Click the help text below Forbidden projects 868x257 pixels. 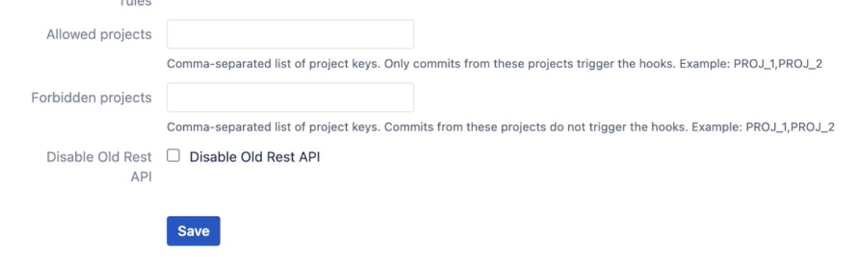coord(501,128)
